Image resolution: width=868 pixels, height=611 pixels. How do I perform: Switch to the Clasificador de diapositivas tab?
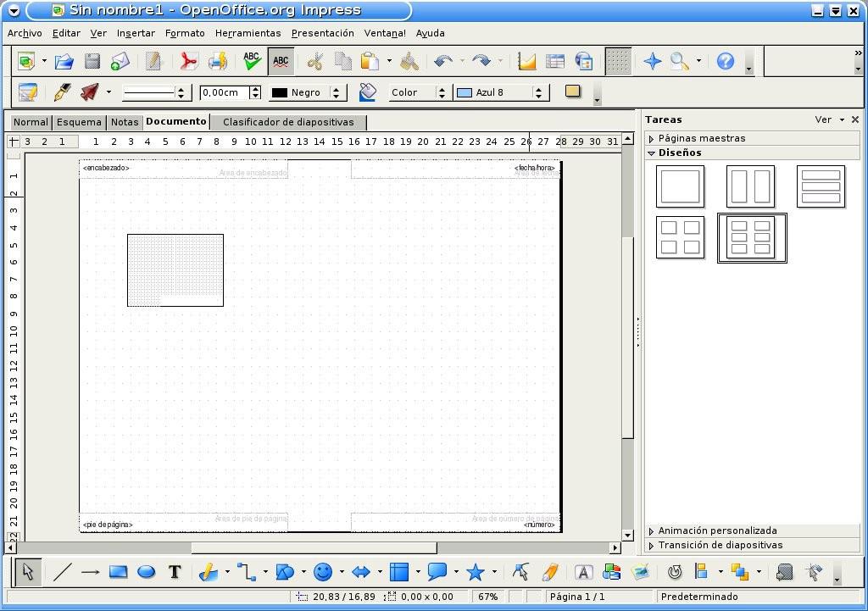[287, 122]
